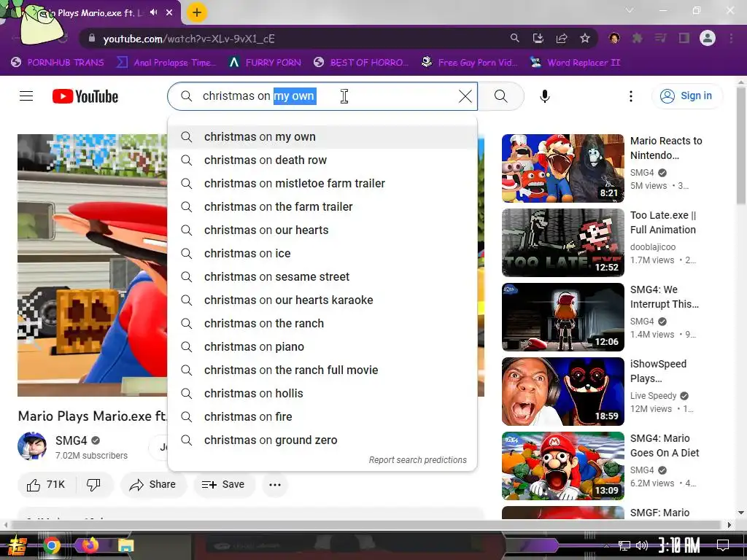This screenshot has width=747, height=560.
Task: Submit search with the magnifier button
Action: pos(500,96)
